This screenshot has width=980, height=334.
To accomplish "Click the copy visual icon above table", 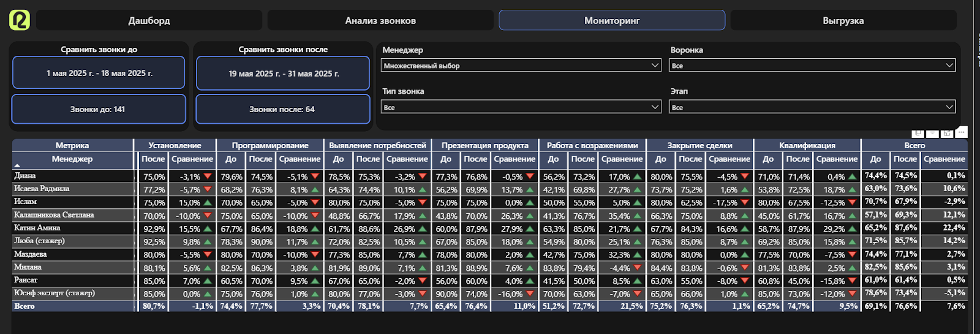I will point(918,133).
